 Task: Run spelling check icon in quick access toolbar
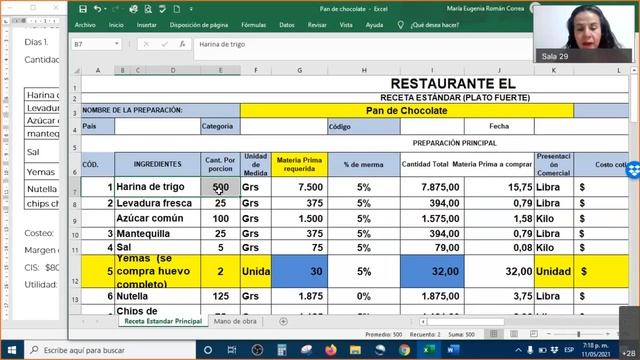coord(162,9)
